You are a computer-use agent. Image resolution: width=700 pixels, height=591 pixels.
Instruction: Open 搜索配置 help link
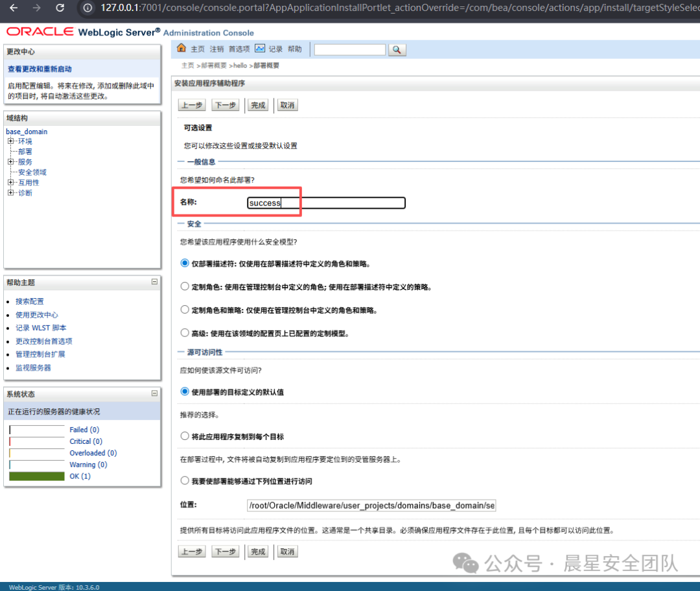coord(30,301)
